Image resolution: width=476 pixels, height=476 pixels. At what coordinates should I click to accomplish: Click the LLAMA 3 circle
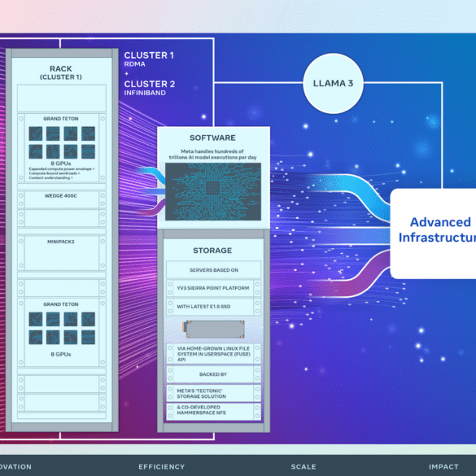333,83
